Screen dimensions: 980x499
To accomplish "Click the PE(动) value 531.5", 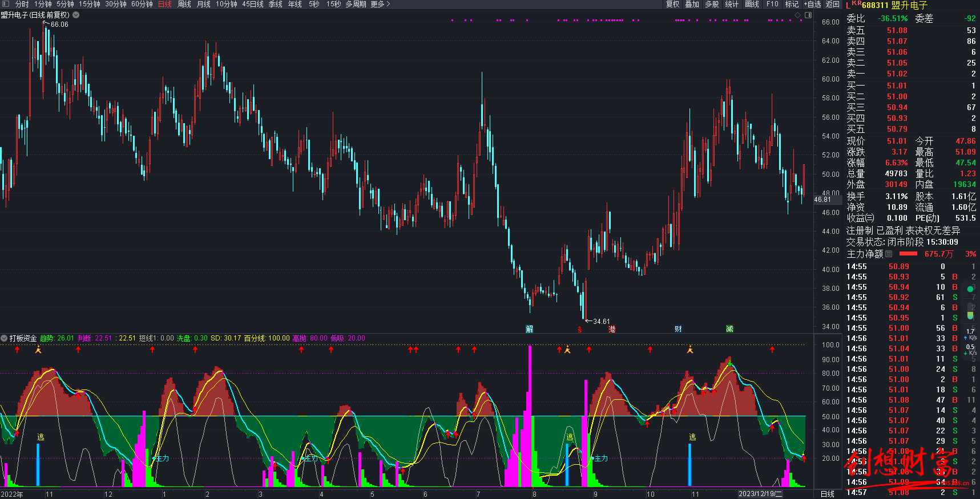I will coord(965,218).
